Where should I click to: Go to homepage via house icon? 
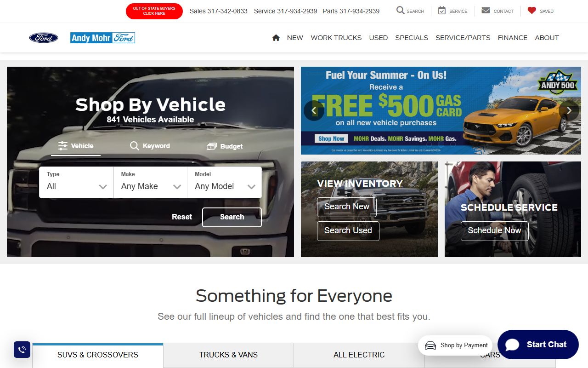276,38
